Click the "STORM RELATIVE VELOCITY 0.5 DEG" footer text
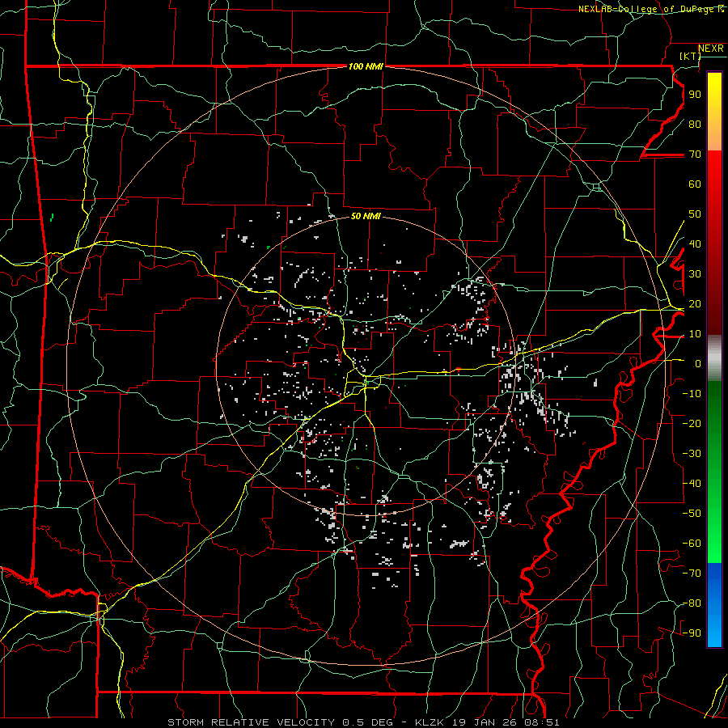The image size is (728, 728). pyautogui.click(x=280, y=722)
